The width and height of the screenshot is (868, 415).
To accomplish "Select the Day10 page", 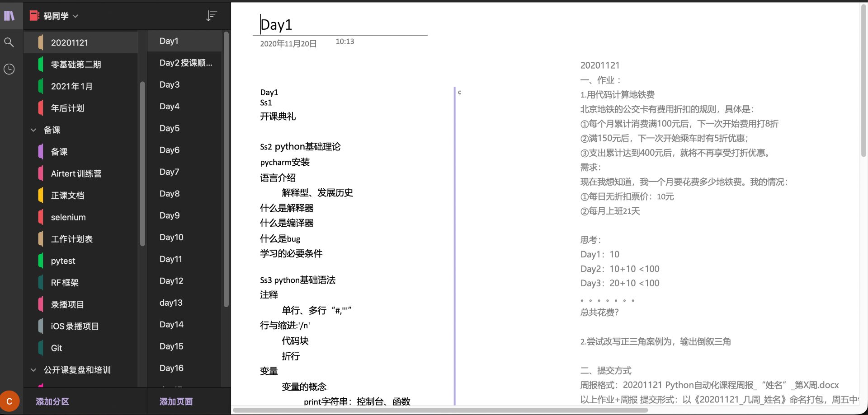I will (185, 238).
